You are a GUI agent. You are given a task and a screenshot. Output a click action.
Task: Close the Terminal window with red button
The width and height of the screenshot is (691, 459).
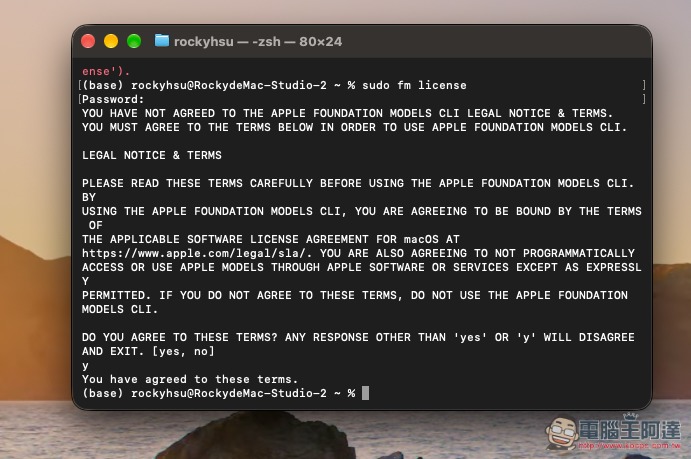pyautogui.click(x=88, y=41)
